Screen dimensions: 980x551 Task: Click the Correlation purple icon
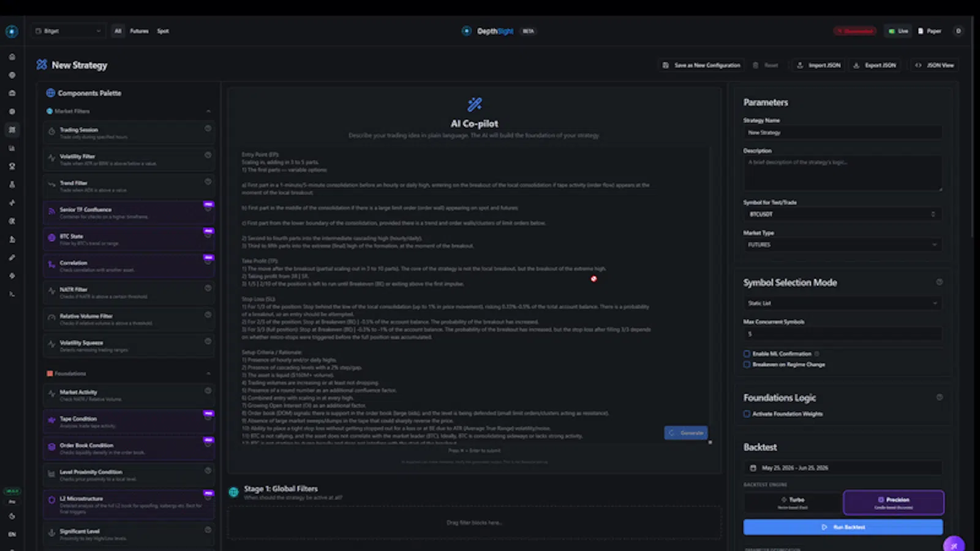coord(51,265)
